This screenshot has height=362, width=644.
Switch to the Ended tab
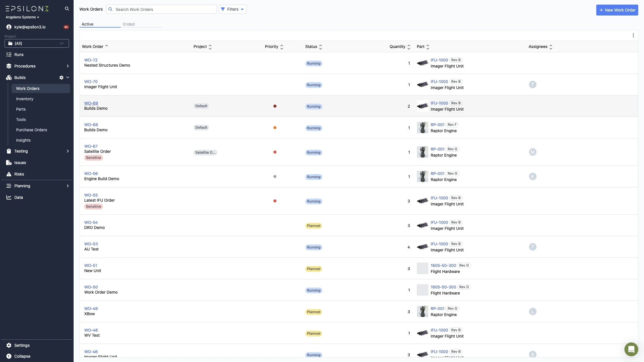pos(129,24)
